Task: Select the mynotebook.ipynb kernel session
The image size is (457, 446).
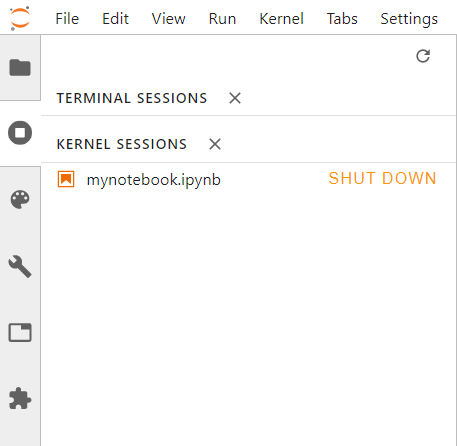Action: 249,179
